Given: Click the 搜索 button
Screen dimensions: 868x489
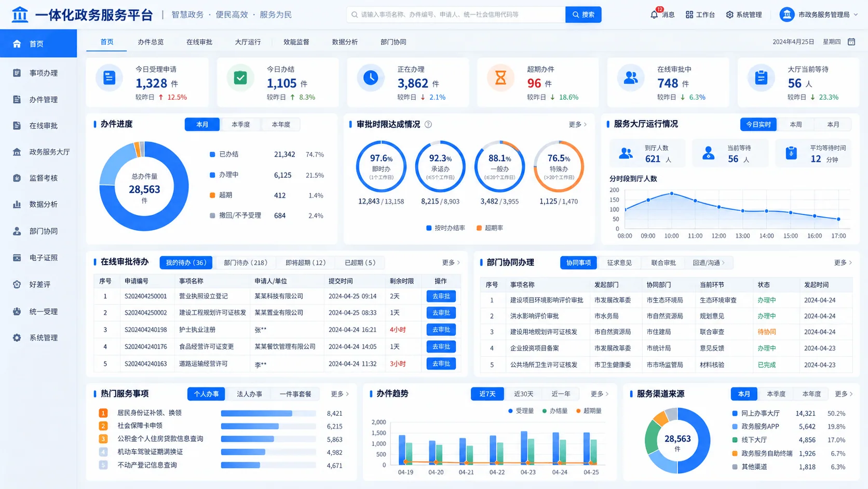Looking at the screenshot, I should (583, 15).
